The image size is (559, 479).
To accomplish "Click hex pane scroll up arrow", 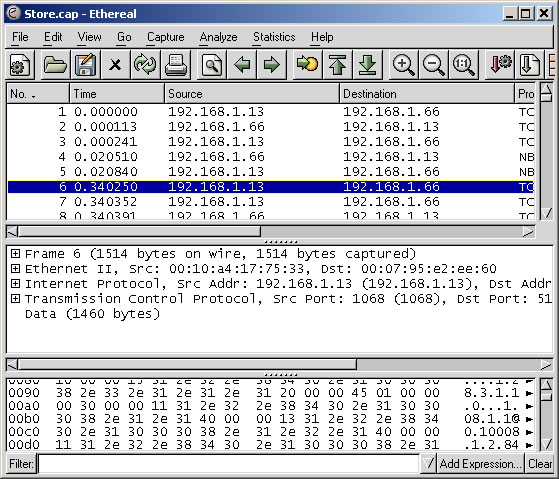I will click(546, 385).
